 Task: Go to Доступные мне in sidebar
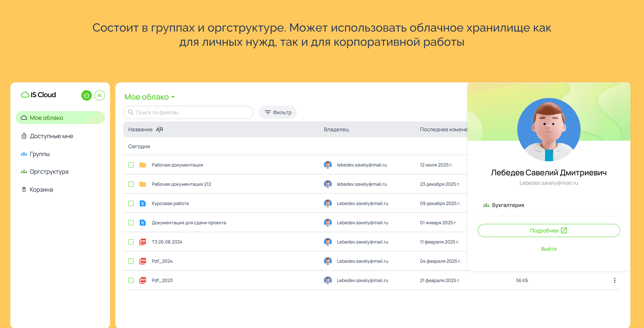tap(51, 136)
